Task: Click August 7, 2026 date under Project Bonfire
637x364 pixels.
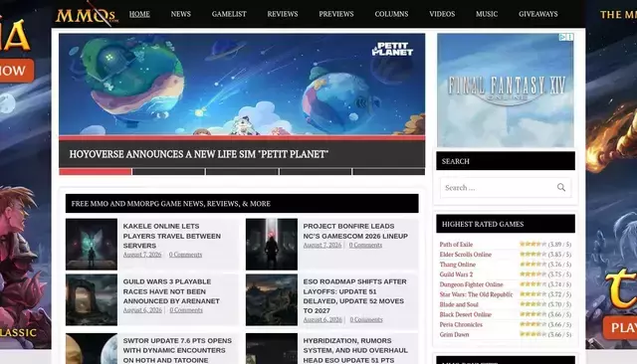Action: coord(322,245)
